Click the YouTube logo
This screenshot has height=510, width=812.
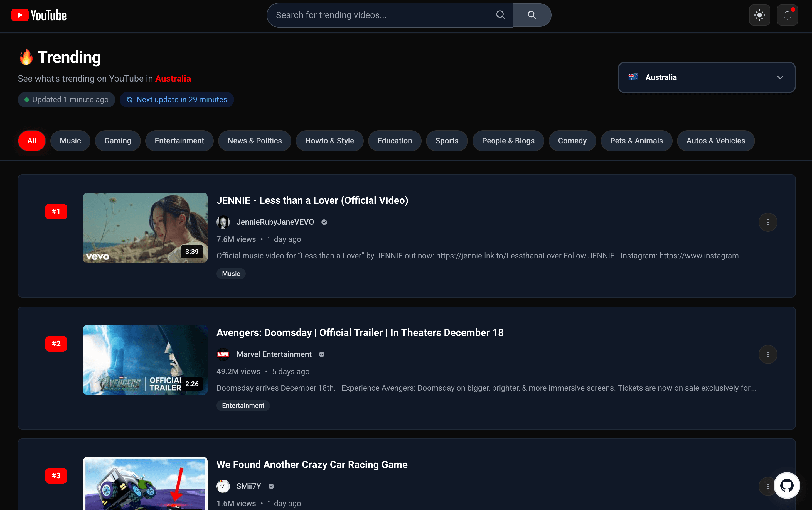tap(39, 15)
